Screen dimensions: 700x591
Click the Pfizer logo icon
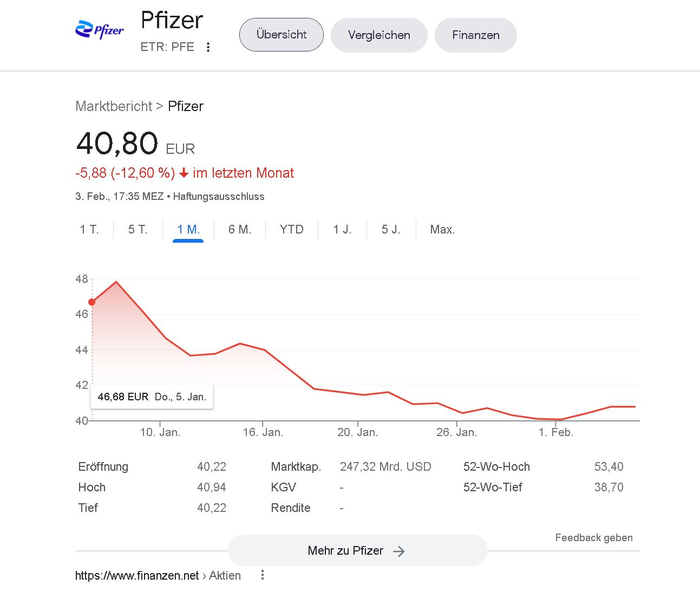(x=100, y=29)
